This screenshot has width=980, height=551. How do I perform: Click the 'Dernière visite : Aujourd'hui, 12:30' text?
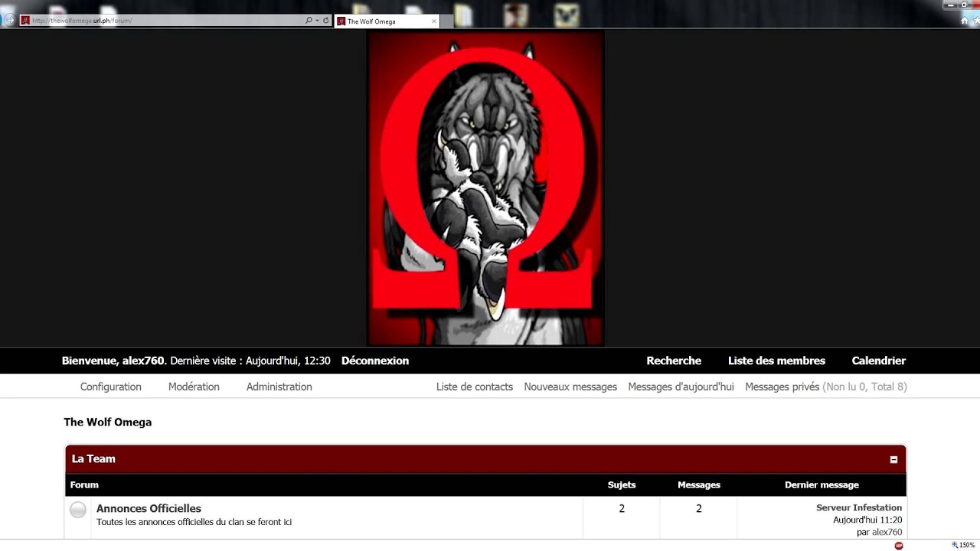[250, 360]
